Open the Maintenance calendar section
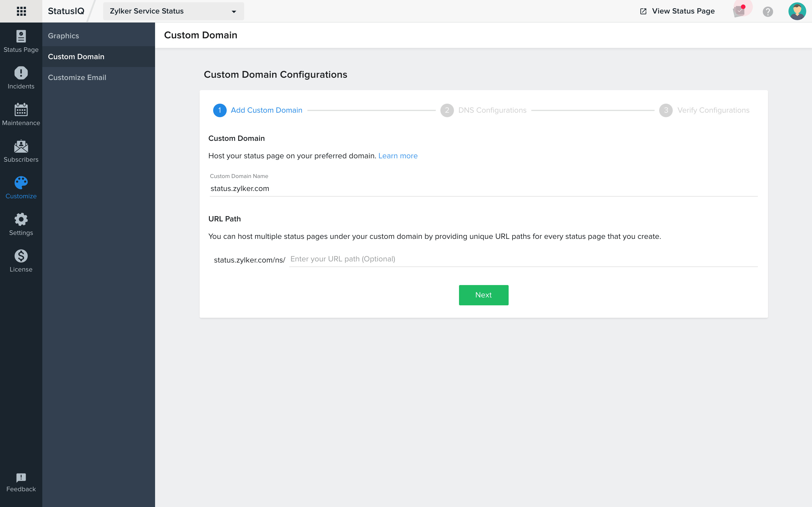Screen dimensions: 812x507 [21, 114]
